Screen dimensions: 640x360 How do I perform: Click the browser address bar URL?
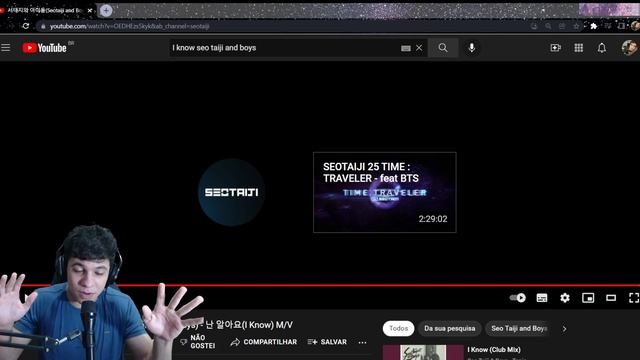129,26
